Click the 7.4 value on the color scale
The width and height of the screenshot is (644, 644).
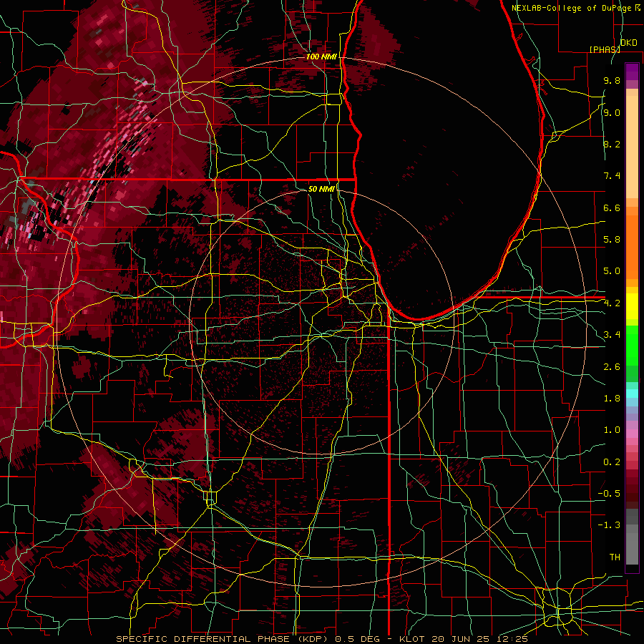pyautogui.click(x=612, y=176)
